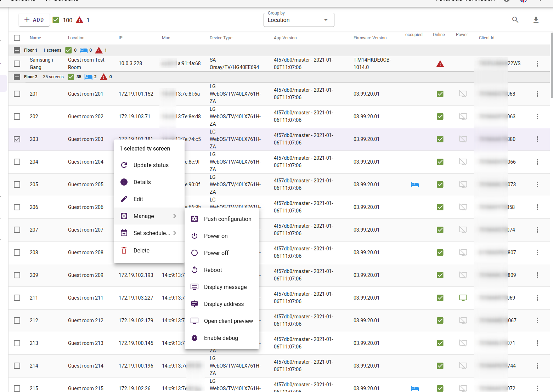
Task: Click green online filter icon in top toolbar
Action: pyautogui.click(x=56, y=20)
